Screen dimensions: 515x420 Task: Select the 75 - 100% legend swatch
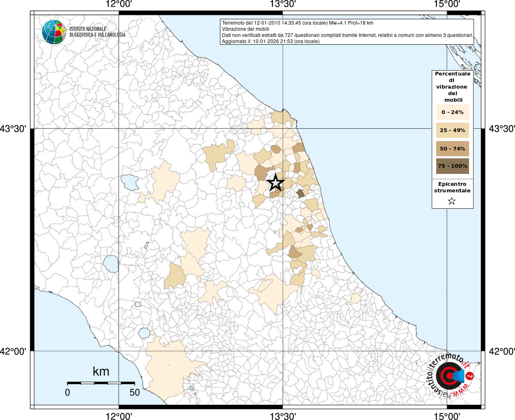click(452, 166)
